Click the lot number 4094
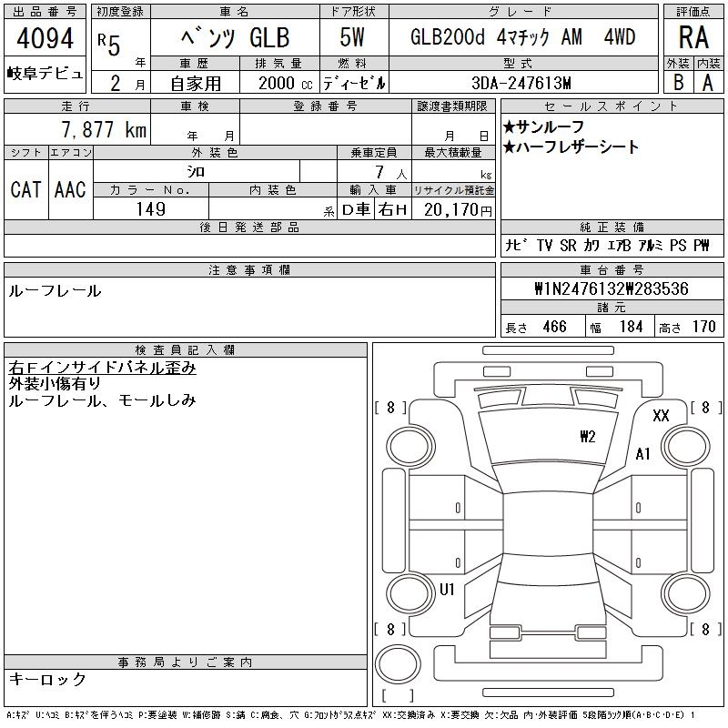 tap(44, 40)
